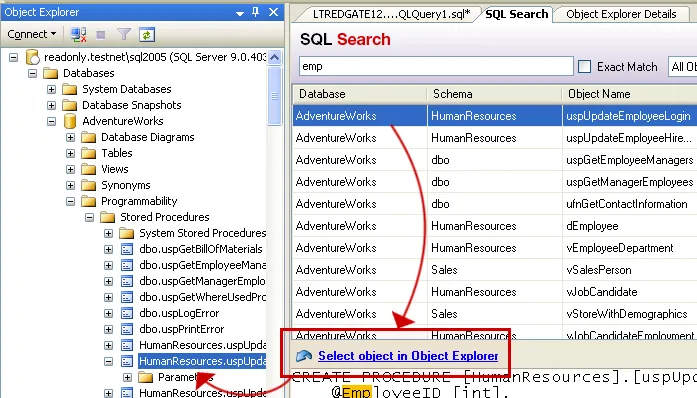Select the vEmployeeDepartment result row
The width and height of the screenshot is (697, 398).
click(x=495, y=248)
